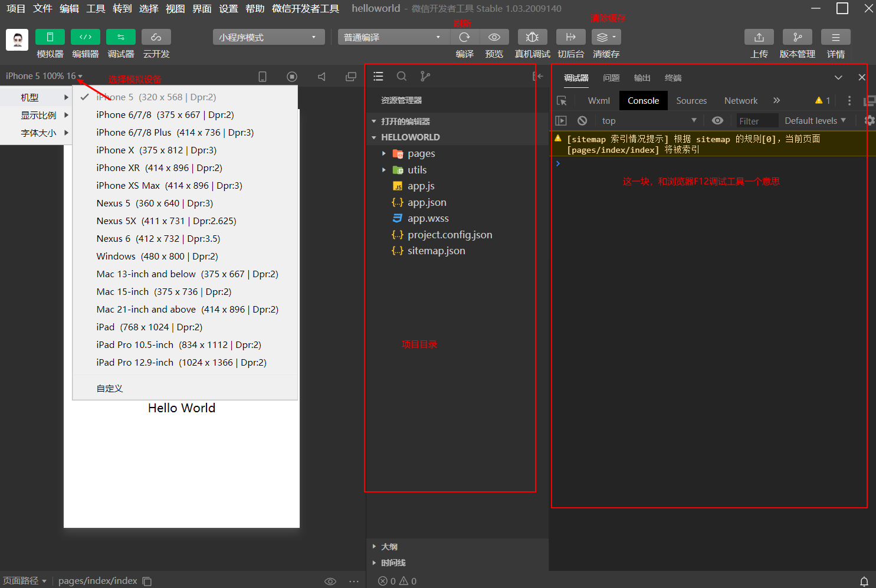Expand the 字体大小 submenu
Viewport: 876px width, 588px height.
pyautogui.click(x=36, y=133)
